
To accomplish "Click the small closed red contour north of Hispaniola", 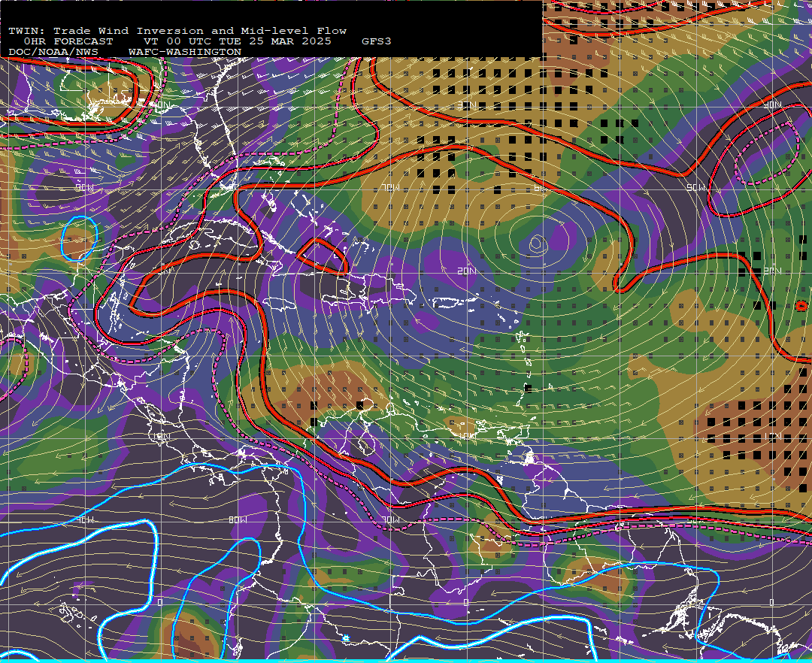I will coord(323,256).
